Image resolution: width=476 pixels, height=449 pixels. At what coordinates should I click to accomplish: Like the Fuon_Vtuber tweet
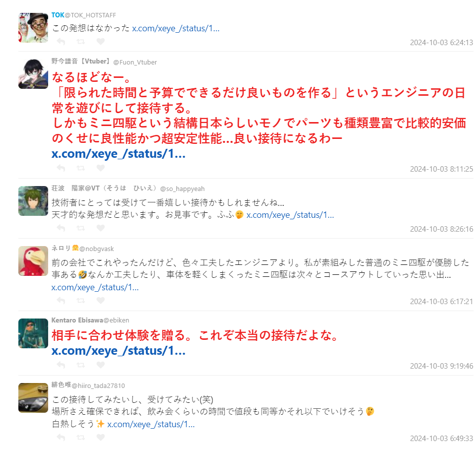tap(100, 168)
